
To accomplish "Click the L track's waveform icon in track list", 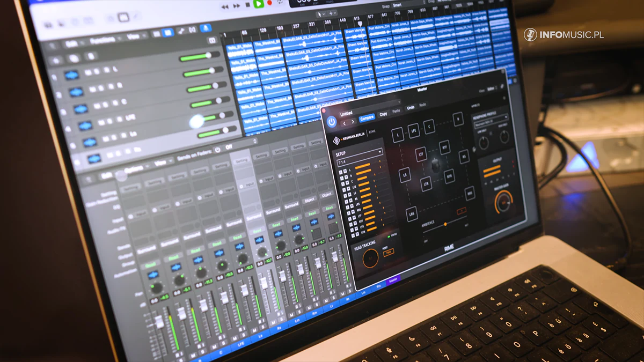I will [x=71, y=75].
